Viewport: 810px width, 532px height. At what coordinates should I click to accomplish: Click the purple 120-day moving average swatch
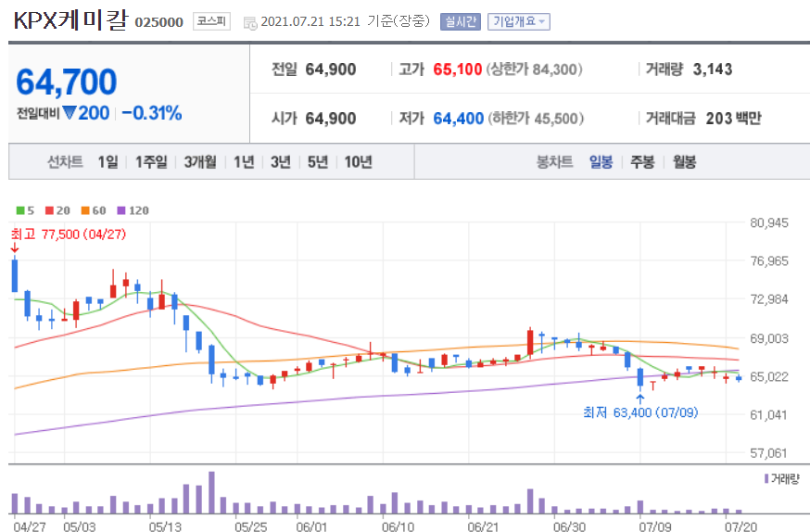(121, 210)
